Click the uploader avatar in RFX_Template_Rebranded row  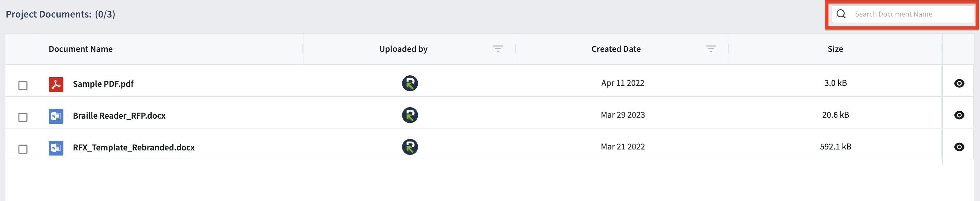[410, 147]
